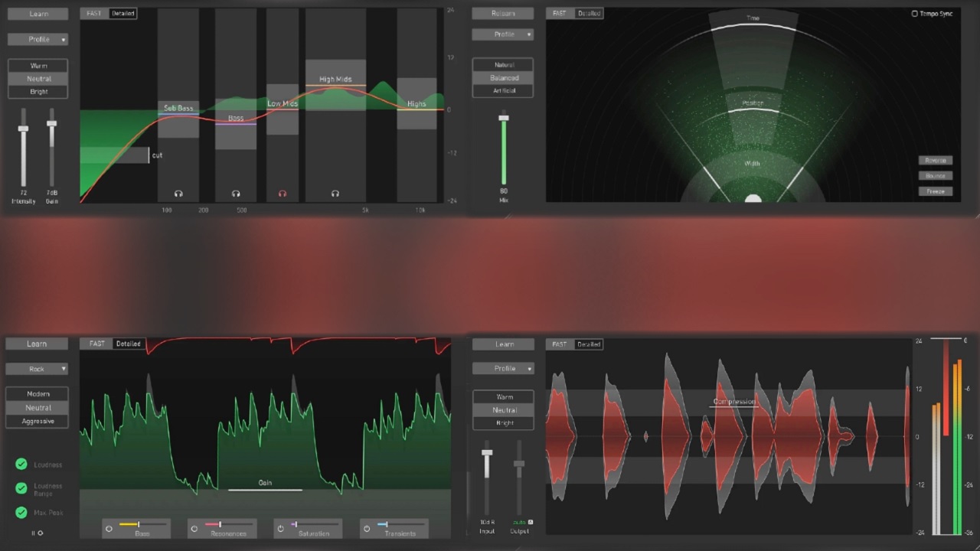Switch EQ panel to FAST view
The width and height of the screenshot is (980, 551).
pos(94,14)
